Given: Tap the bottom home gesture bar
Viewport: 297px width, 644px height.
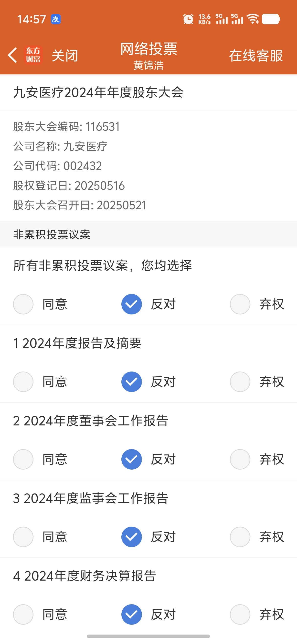Looking at the screenshot, I should click(148, 636).
